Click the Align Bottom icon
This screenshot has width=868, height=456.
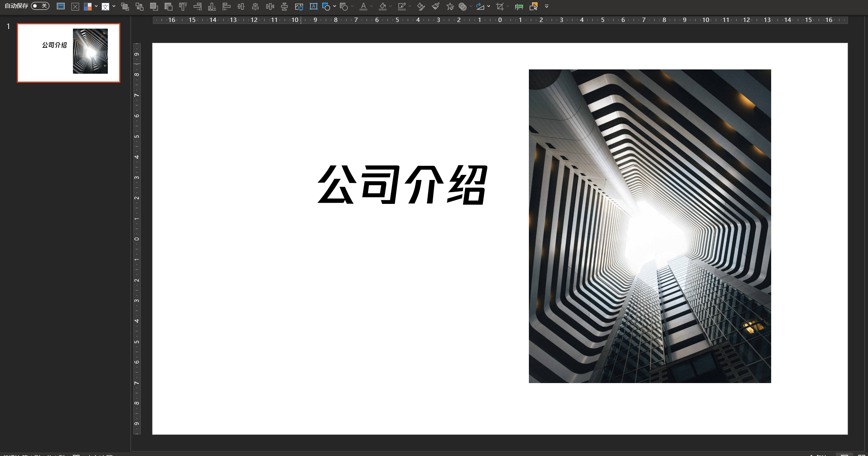tap(212, 6)
